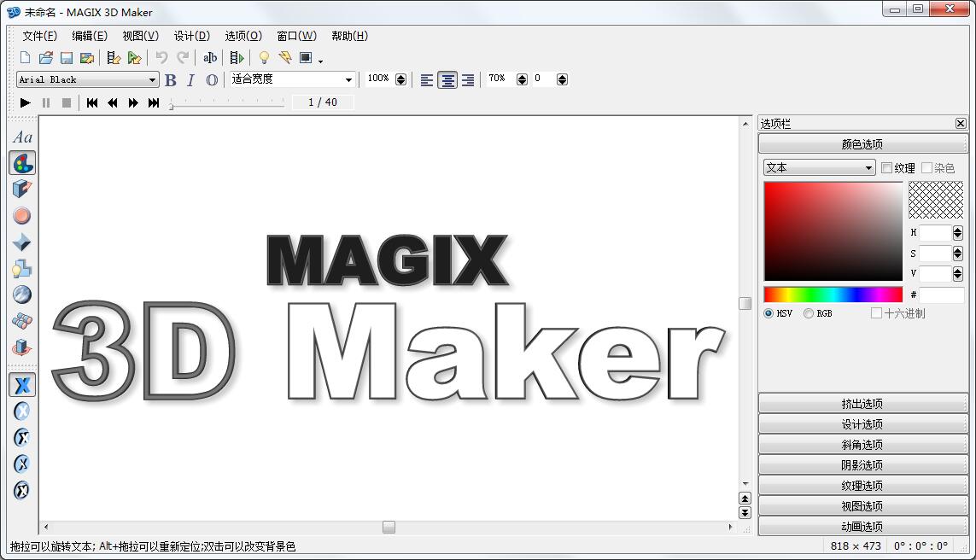Click the 100% spinner arrows
976x560 pixels.
click(400, 79)
